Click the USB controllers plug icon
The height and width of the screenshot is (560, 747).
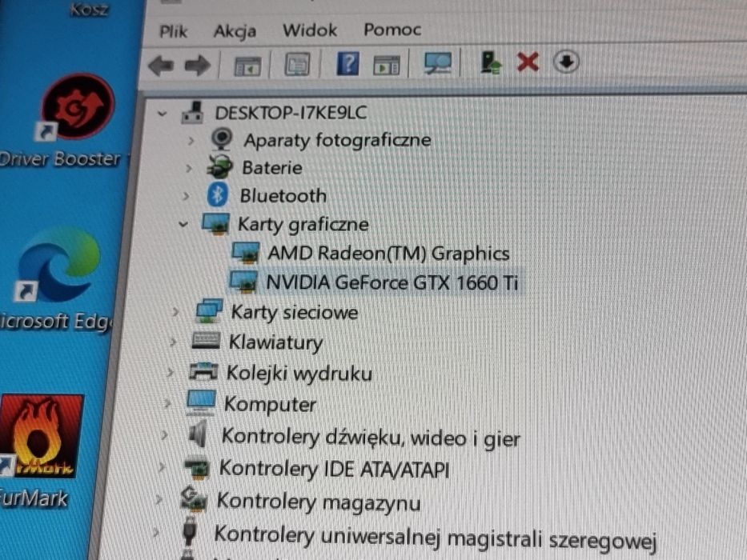pos(190,531)
